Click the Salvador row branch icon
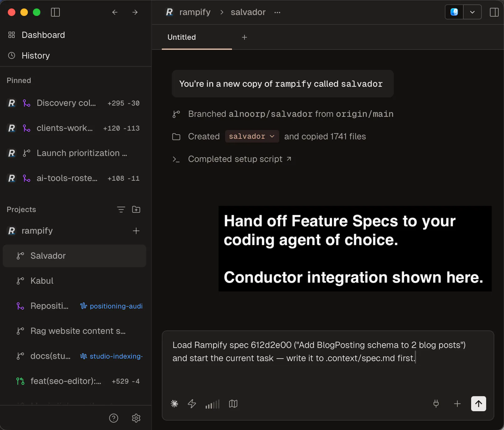 point(20,256)
